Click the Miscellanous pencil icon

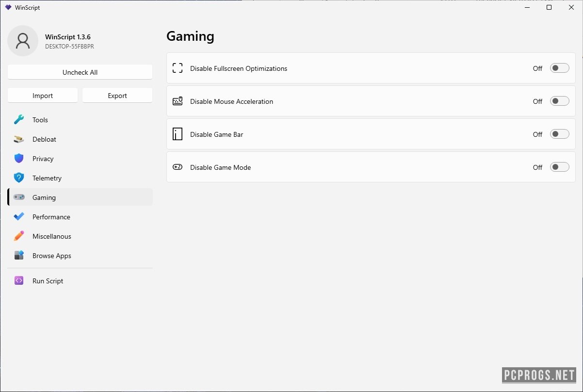(19, 236)
